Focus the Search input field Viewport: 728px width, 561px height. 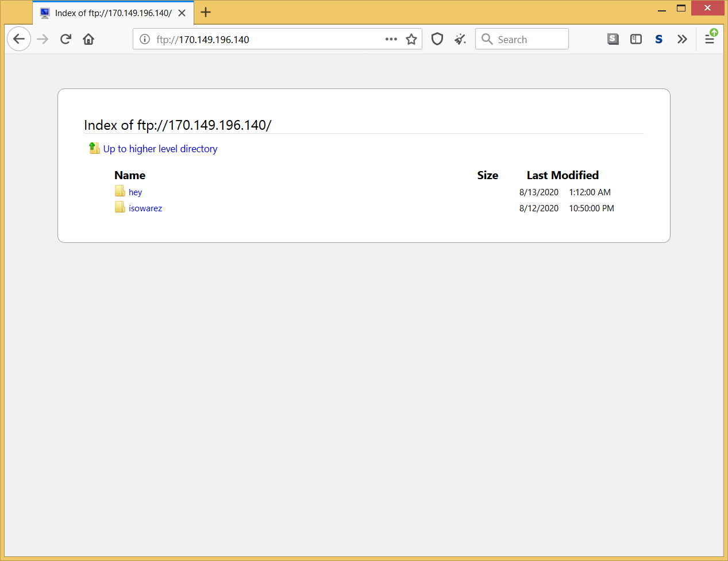pyautogui.click(x=522, y=39)
